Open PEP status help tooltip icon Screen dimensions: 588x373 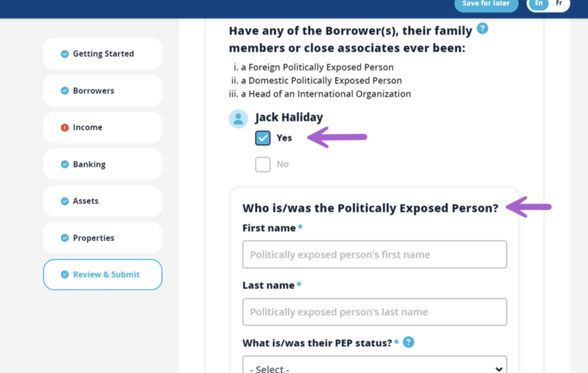click(x=408, y=342)
